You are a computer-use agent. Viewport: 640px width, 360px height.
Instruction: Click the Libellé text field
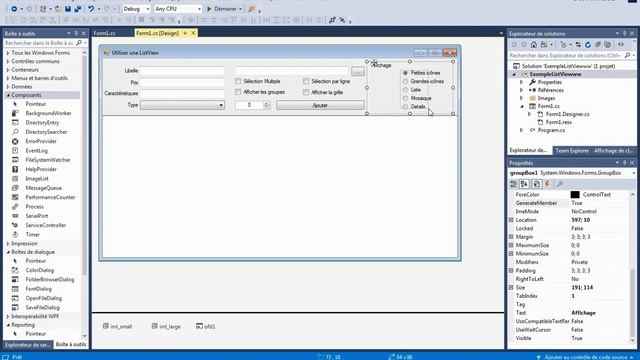182,71
